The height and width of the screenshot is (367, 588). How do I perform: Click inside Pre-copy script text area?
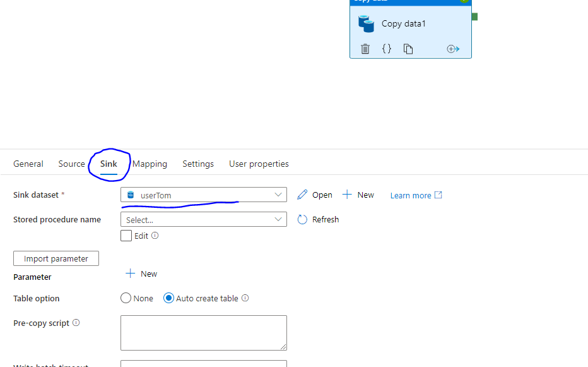click(x=204, y=333)
